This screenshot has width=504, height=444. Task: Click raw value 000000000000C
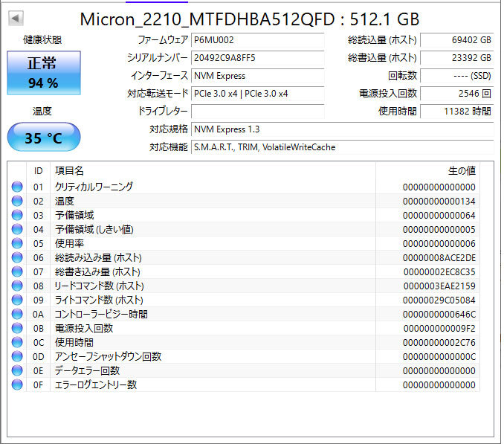[439, 357]
